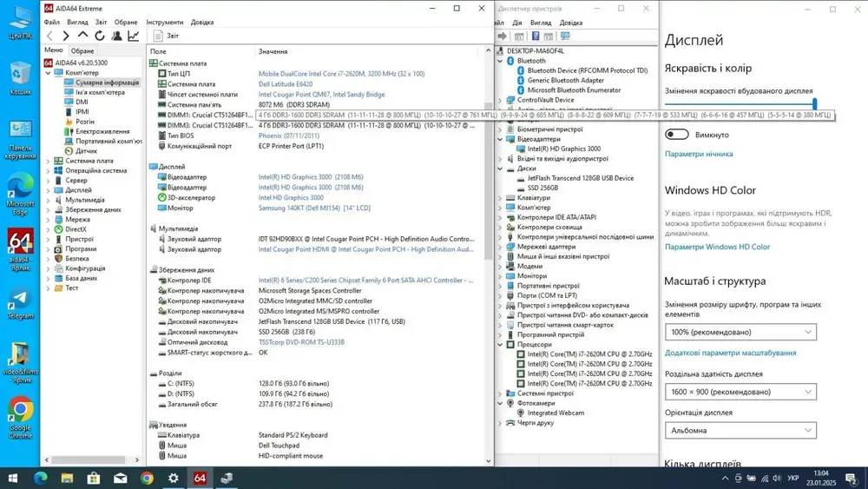This screenshot has width=868, height=489.
Task: Click the AIDA64 Refresh toolbar icon
Action: pos(100,36)
